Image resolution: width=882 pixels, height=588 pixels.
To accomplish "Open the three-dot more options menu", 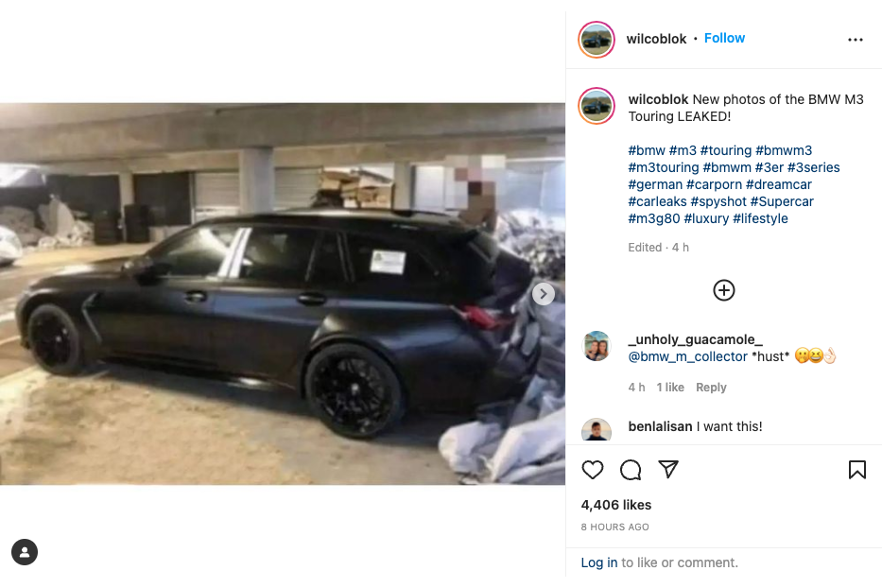I will point(855,40).
